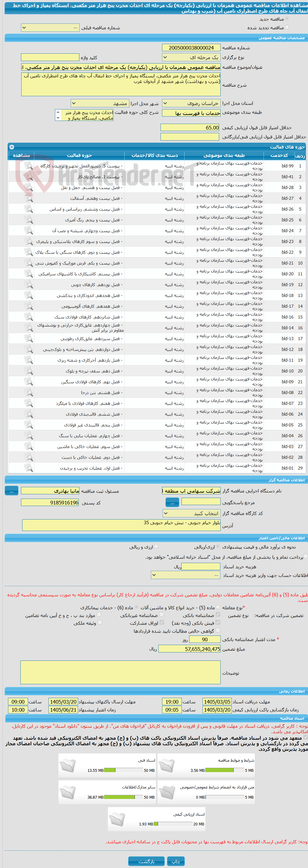Click the شرایط و ضوابط size progress bar
Viewport: 308px width, 868px height.
tap(225, 770)
